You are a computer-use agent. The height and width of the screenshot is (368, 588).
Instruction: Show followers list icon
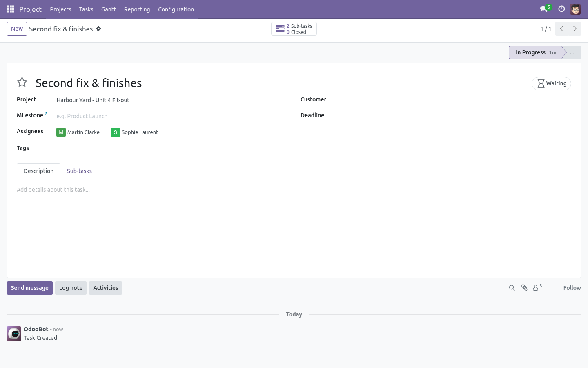click(x=537, y=287)
